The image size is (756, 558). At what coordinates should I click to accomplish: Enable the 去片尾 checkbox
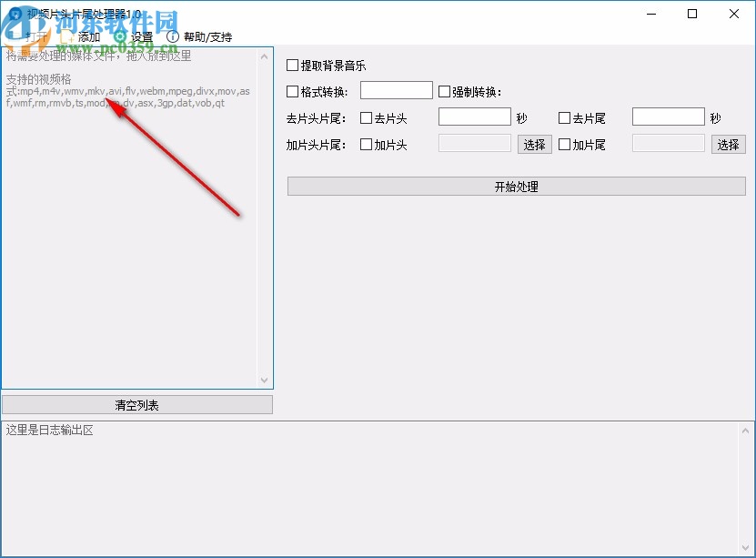pos(564,118)
